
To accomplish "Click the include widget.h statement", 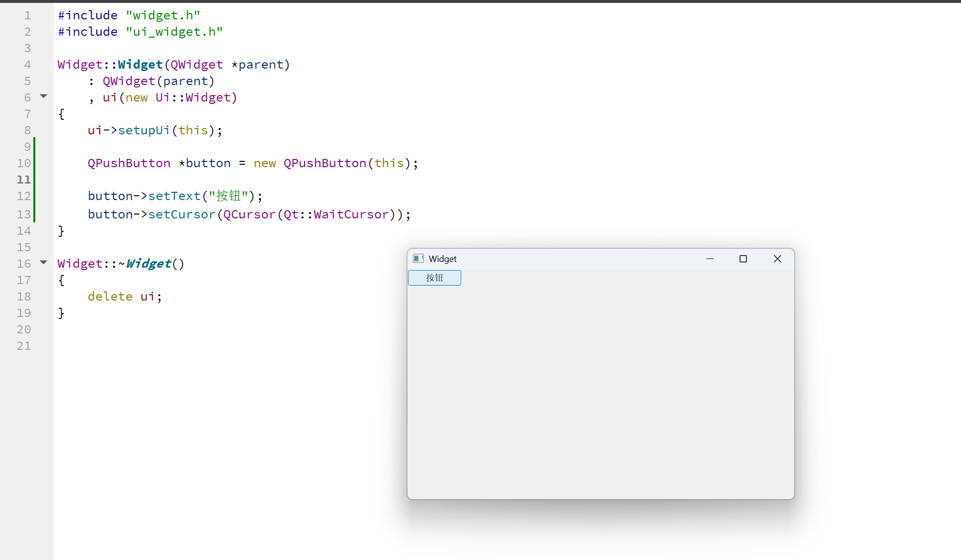I will 128,15.
